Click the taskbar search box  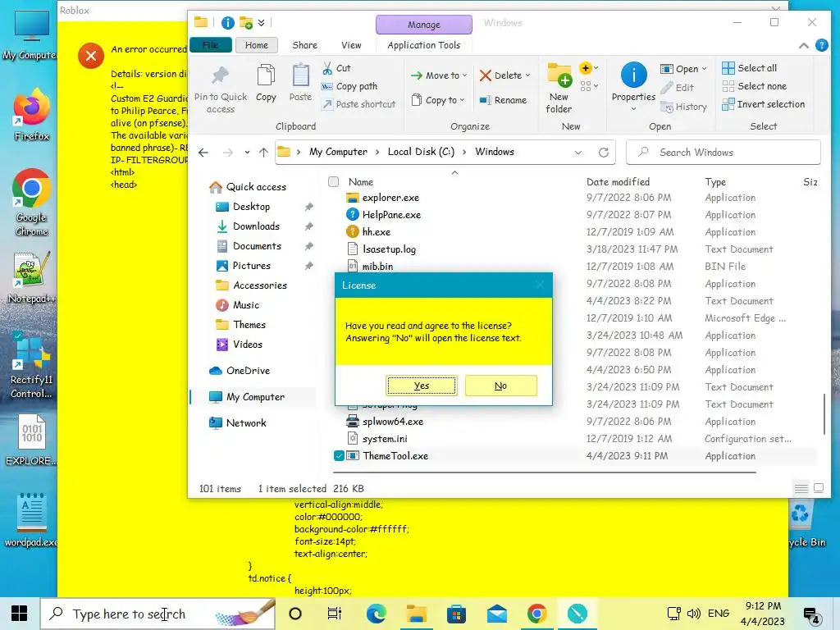point(158,614)
